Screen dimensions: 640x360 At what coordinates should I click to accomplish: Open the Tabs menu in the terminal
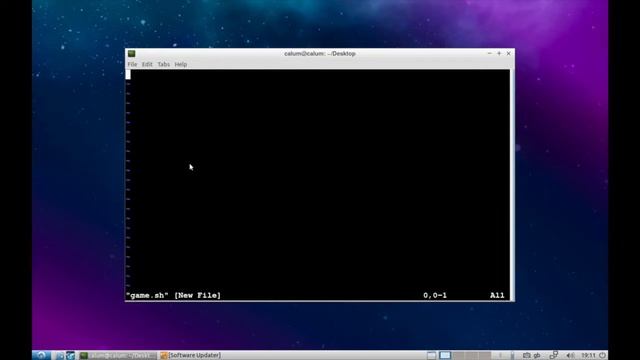click(x=163, y=64)
